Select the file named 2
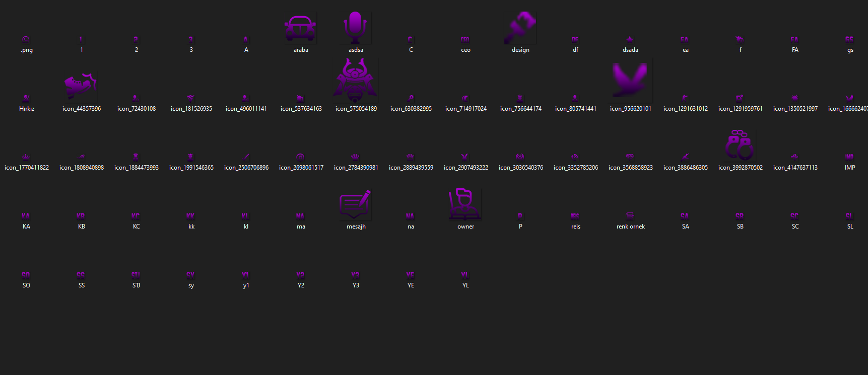 pyautogui.click(x=136, y=39)
